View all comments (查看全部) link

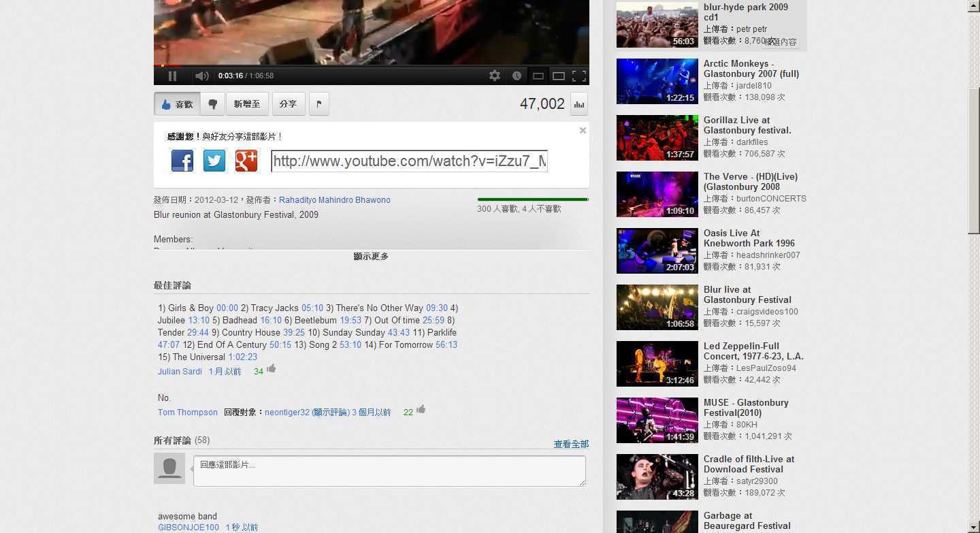571,444
